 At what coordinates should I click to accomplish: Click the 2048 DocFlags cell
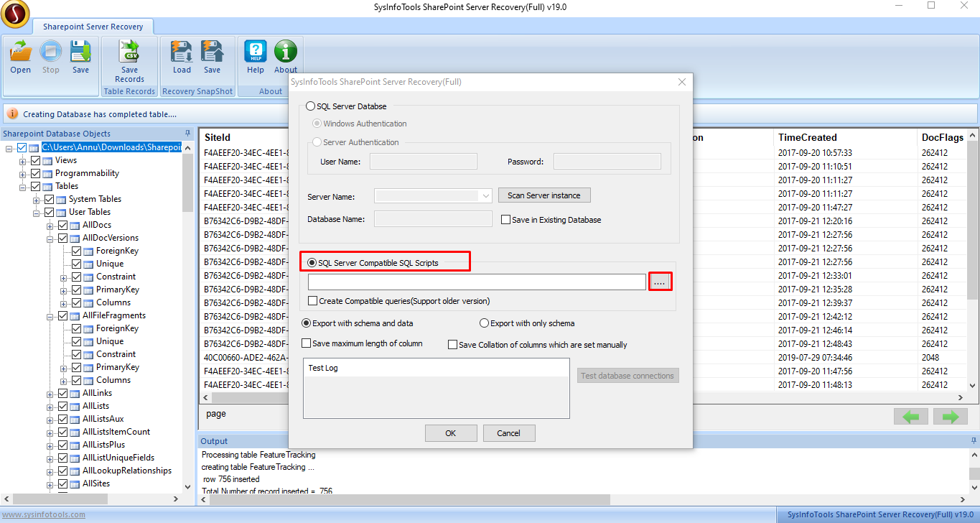[x=931, y=358]
